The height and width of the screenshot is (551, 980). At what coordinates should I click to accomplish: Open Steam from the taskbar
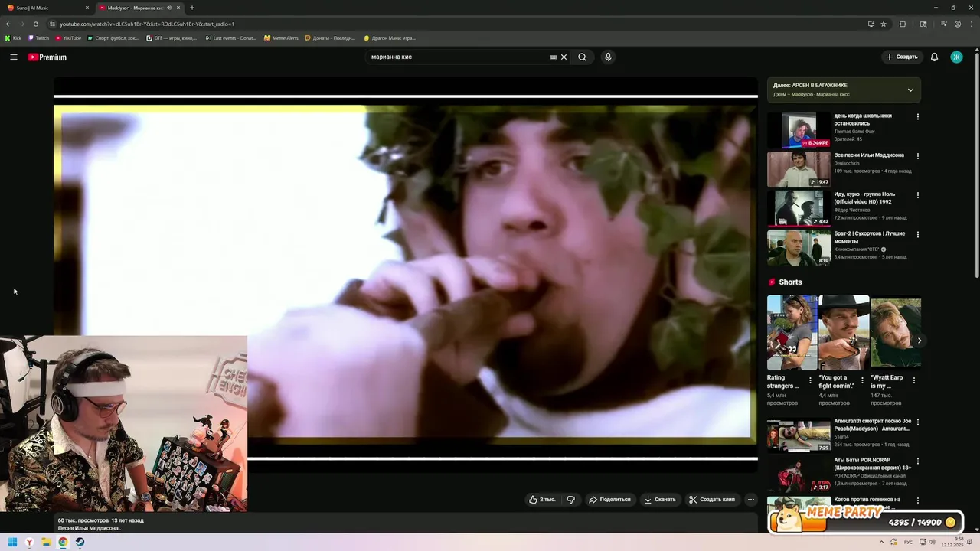(x=80, y=543)
